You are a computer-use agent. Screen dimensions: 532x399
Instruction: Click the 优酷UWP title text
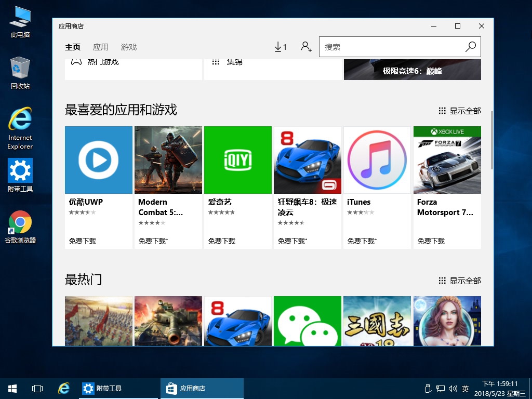[86, 202]
